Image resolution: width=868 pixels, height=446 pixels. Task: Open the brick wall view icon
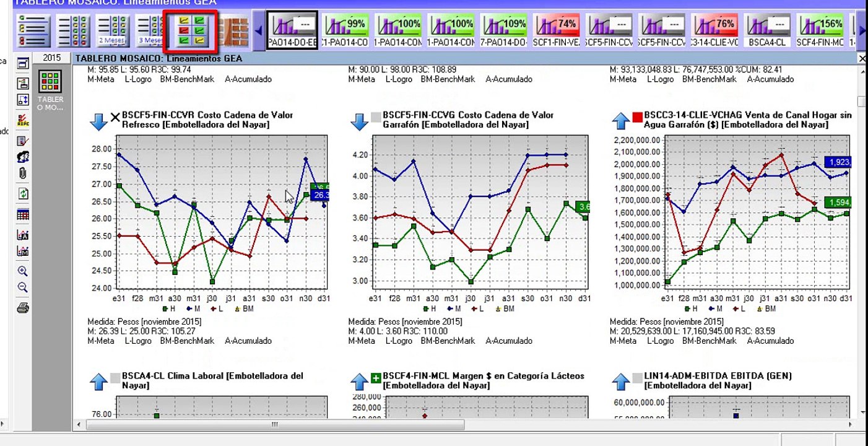pos(234,30)
